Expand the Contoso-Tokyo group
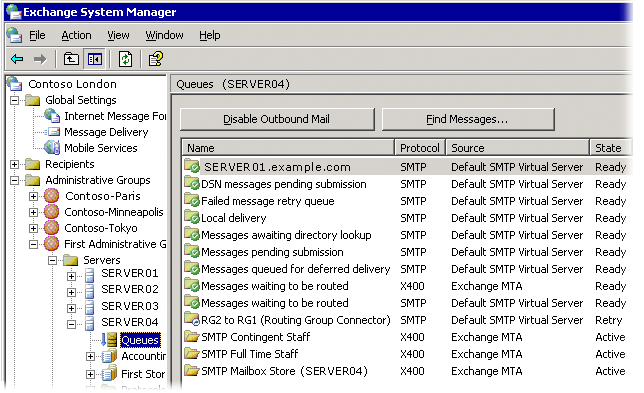Screen dimensions: 644x393 pyautogui.click(x=33, y=228)
